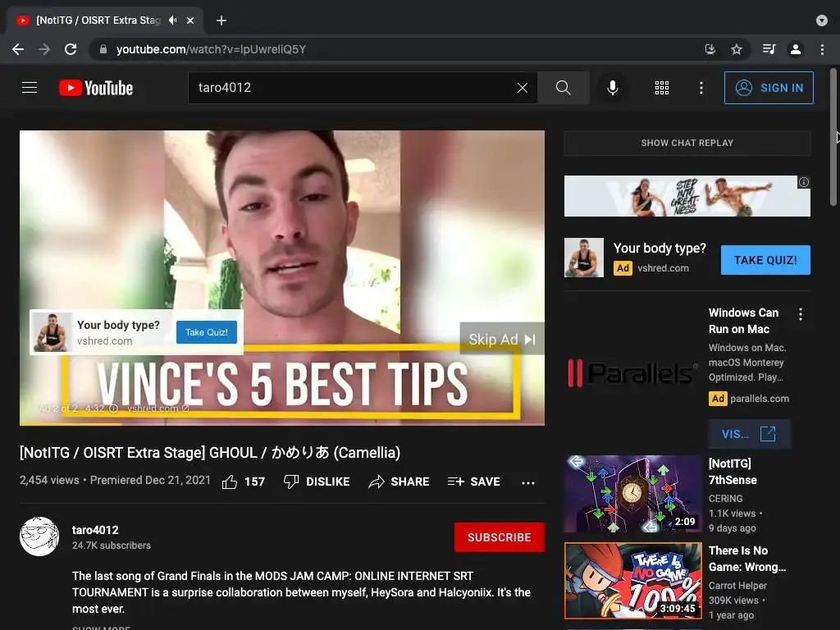Image resolution: width=840 pixels, height=630 pixels.
Task: Click the DISLIKE thumbs-down button
Action: coord(317,482)
